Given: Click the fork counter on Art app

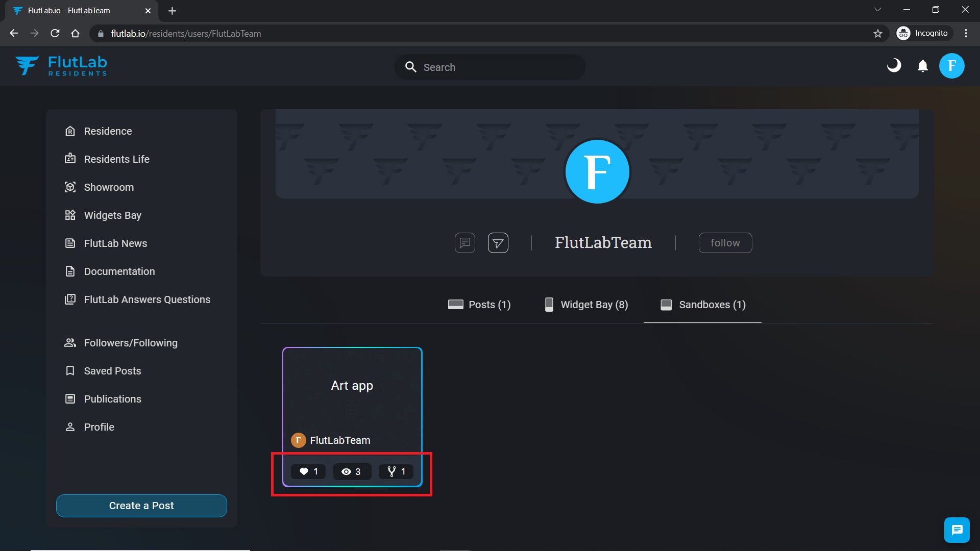Looking at the screenshot, I should (396, 471).
